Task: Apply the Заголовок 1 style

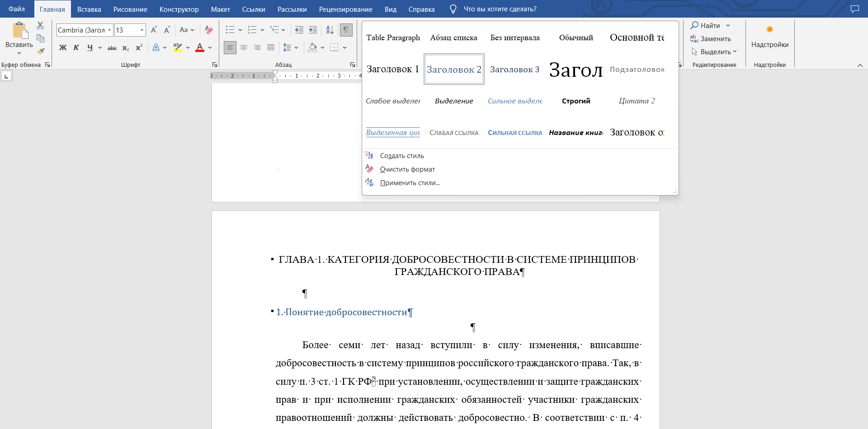Action: coord(392,69)
